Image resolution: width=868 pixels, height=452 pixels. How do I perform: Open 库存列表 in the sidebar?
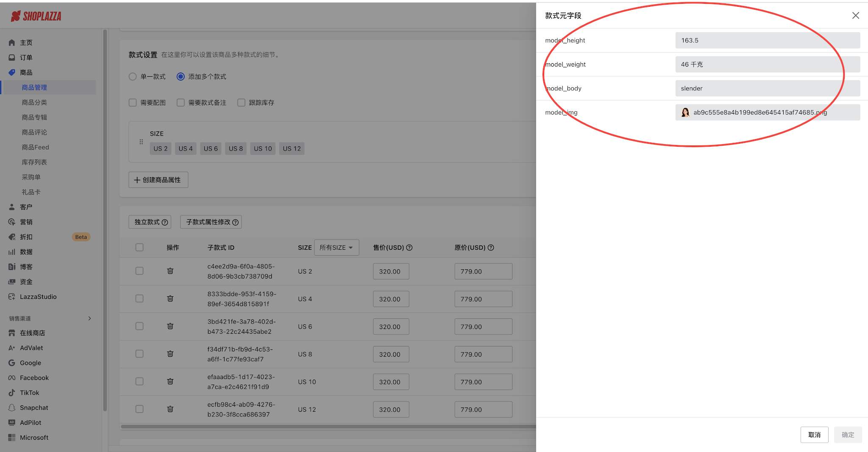click(34, 162)
